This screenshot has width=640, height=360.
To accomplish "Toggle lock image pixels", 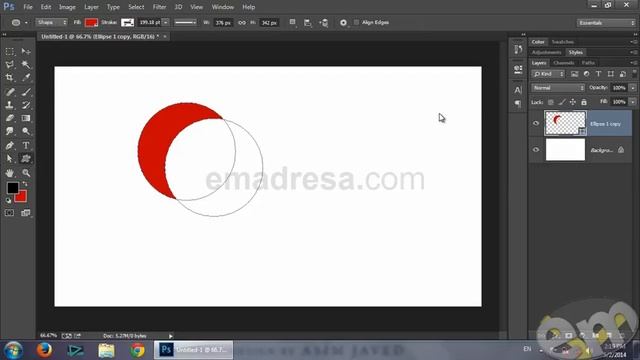I will [562, 102].
